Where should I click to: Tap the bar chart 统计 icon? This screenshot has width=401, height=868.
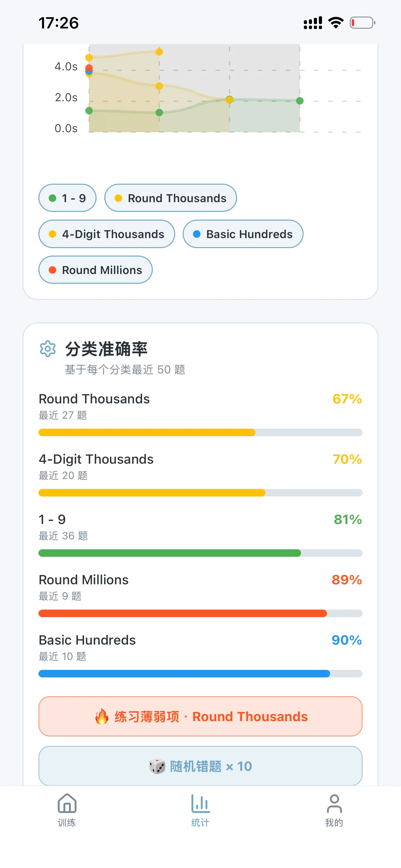pos(200,803)
